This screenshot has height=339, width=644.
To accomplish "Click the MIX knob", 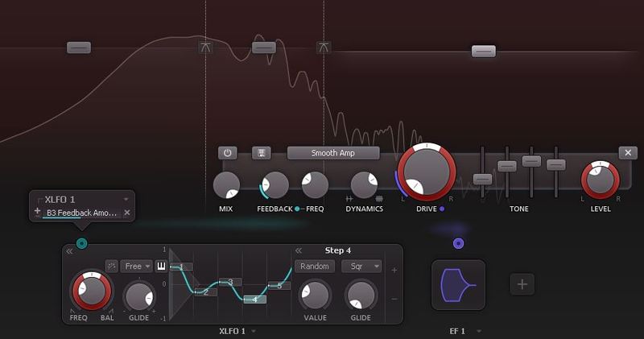I will coord(226,185).
